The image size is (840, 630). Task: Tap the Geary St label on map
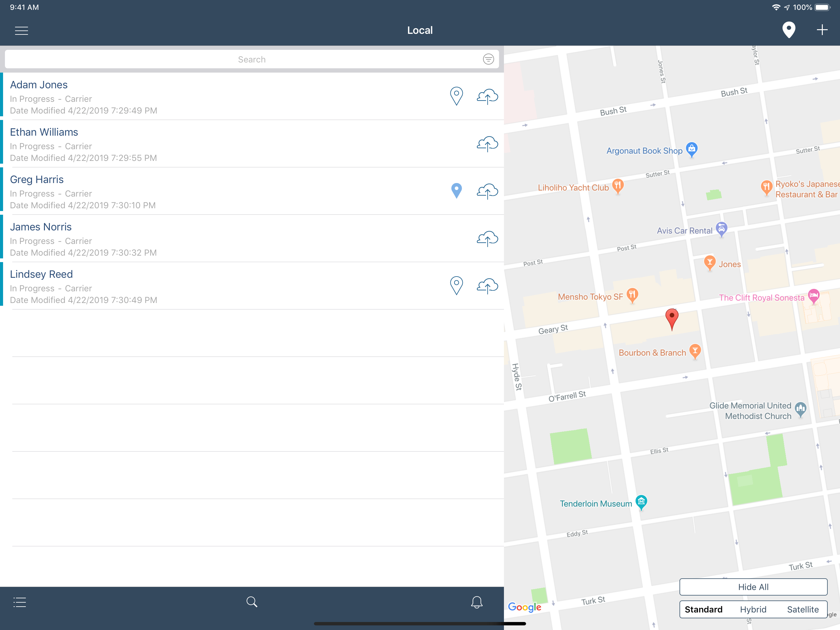point(553,329)
